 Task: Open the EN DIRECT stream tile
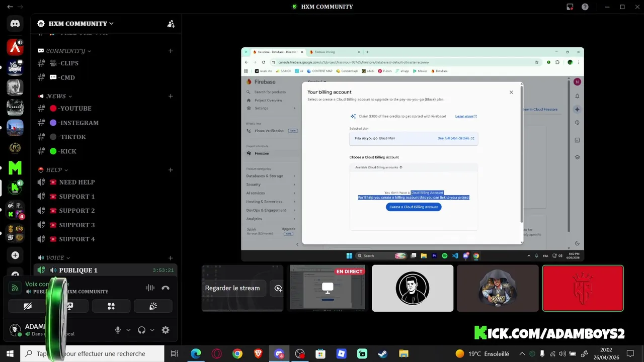pos(328,288)
